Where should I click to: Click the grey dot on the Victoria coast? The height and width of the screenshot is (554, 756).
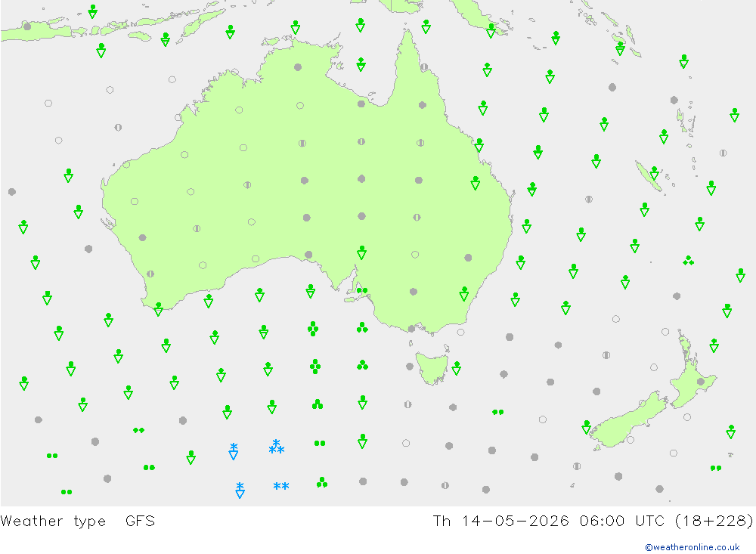pos(411,329)
